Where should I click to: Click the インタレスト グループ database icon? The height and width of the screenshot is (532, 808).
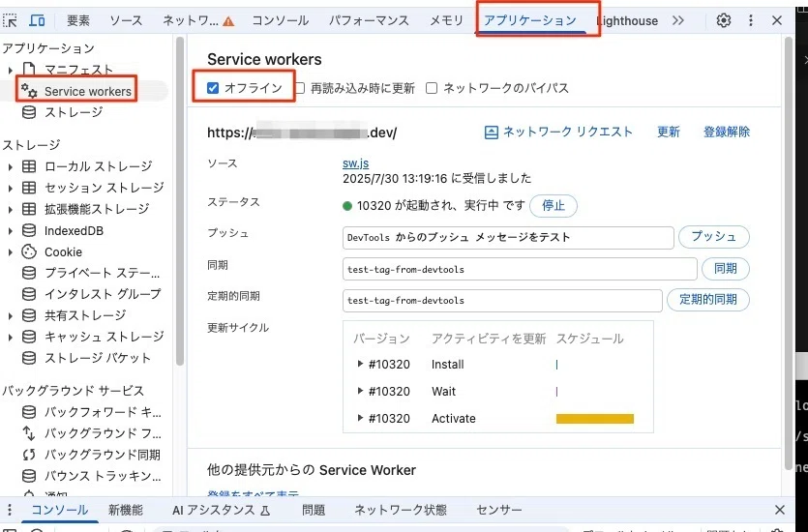pos(29,294)
